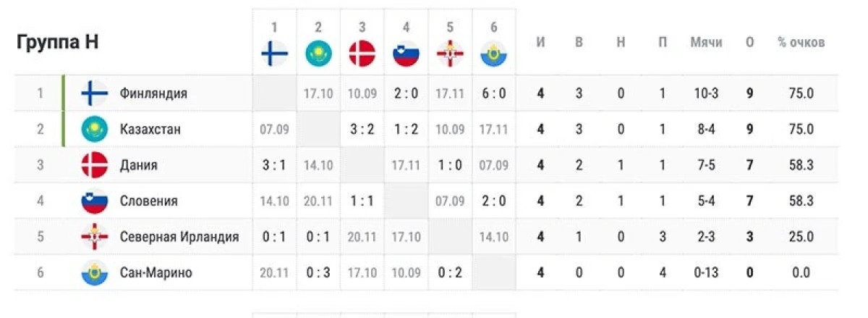The width and height of the screenshot is (868, 318).
Task: Click Slovenia flag in column header 4
Action: 407,54
